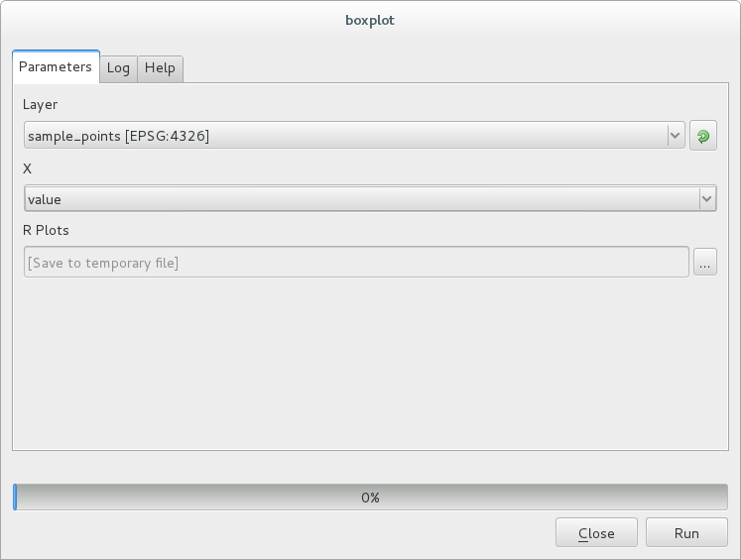Open the R Plots browse button
The height and width of the screenshot is (560, 741).
(704, 263)
